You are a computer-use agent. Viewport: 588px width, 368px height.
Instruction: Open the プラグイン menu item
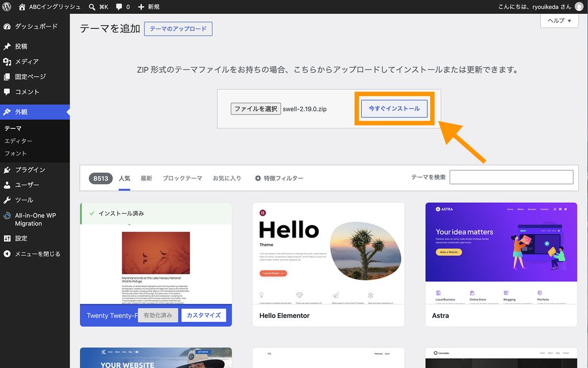(35, 170)
